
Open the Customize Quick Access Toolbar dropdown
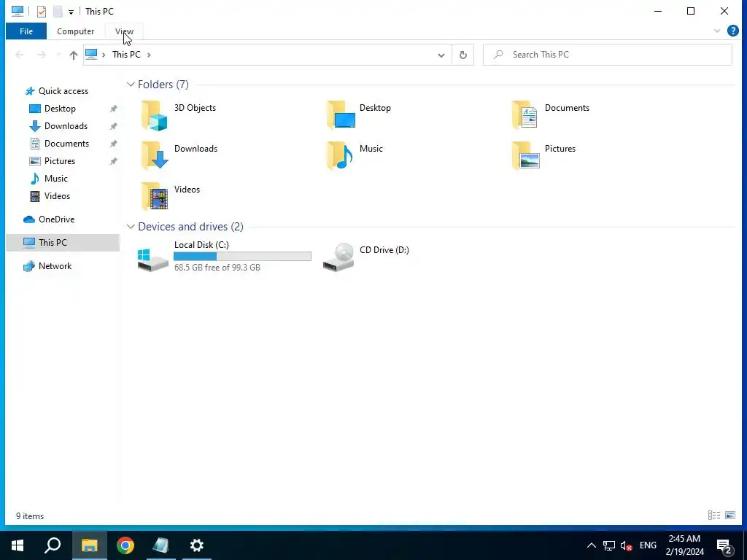pyautogui.click(x=71, y=12)
